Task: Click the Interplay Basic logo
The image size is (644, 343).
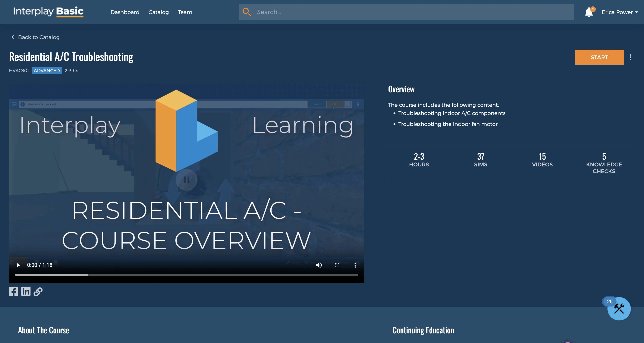Action: click(48, 12)
